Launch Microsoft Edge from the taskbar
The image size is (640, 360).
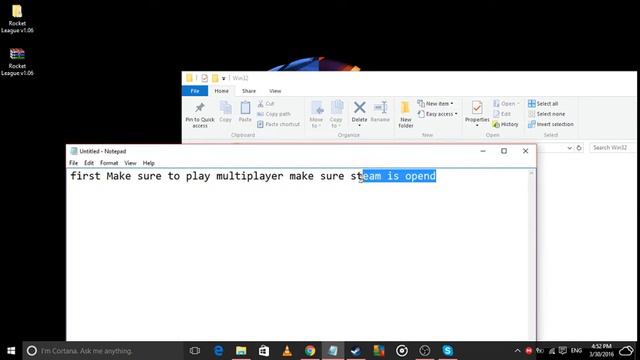218,351
